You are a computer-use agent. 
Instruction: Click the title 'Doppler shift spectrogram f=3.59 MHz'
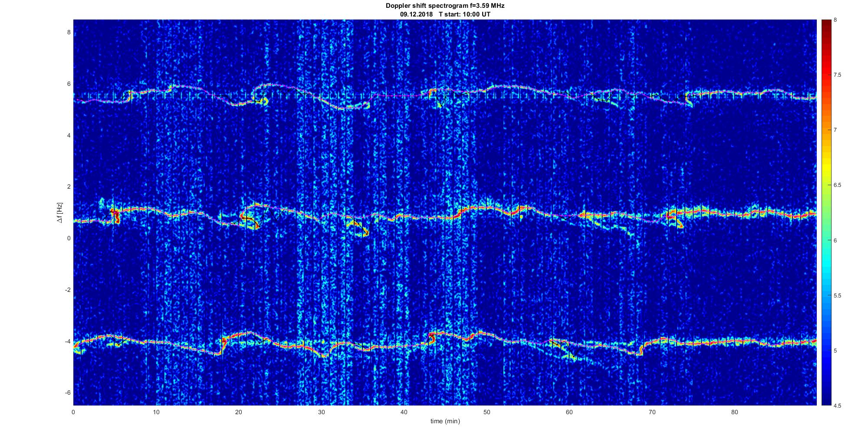445,6
